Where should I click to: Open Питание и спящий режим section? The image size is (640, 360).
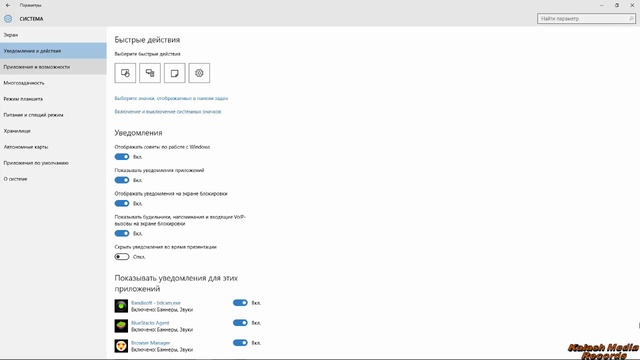tap(53, 115)
